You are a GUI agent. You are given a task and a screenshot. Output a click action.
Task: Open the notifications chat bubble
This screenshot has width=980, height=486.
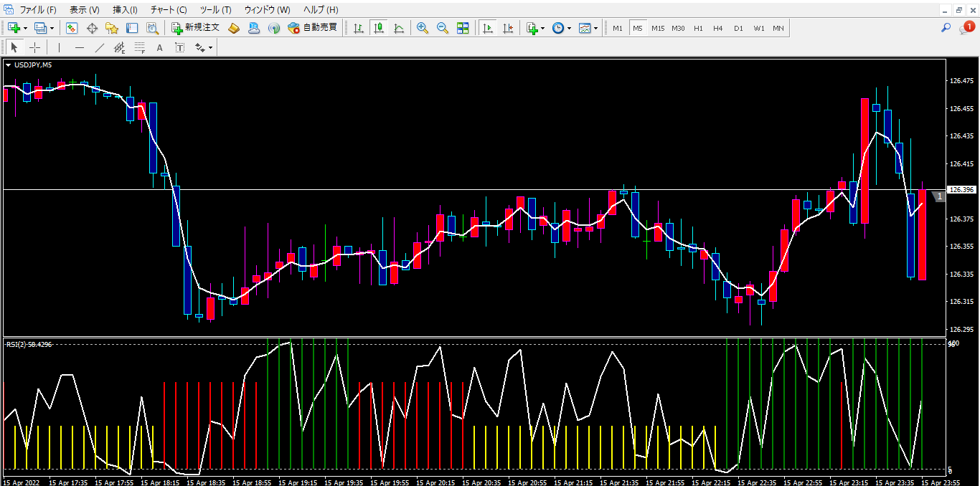(966, 28)
